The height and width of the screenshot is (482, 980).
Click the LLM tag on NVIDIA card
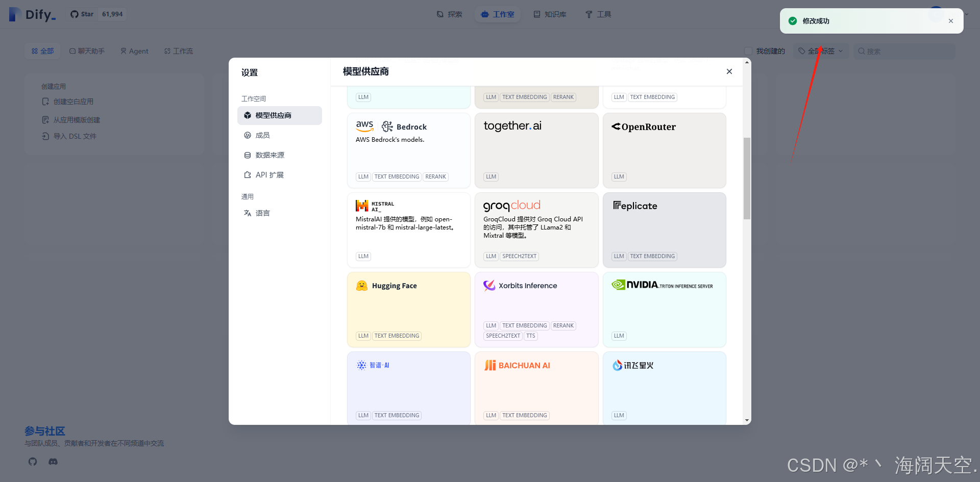pos(619,336)
